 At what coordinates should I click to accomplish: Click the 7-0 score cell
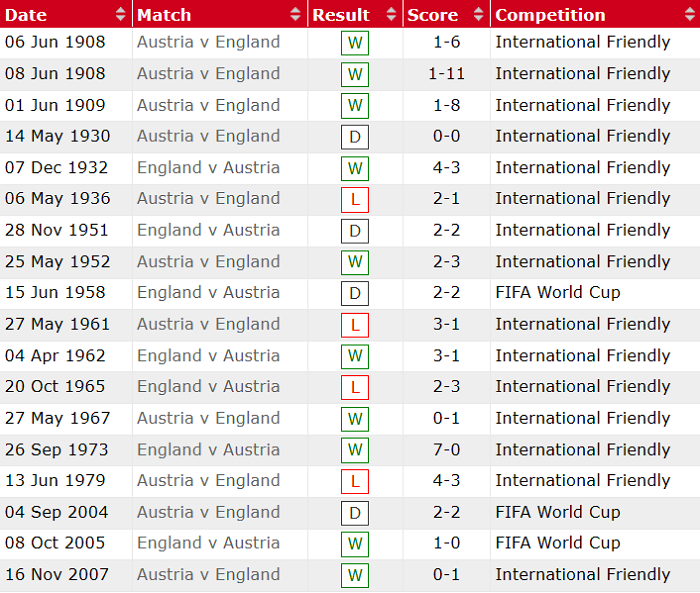point(445,450)
